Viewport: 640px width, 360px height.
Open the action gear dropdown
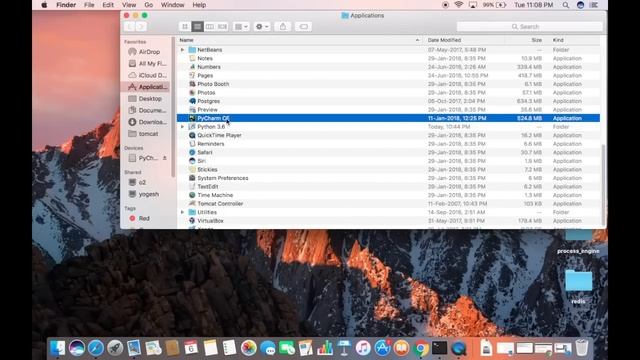pos(262,27)
